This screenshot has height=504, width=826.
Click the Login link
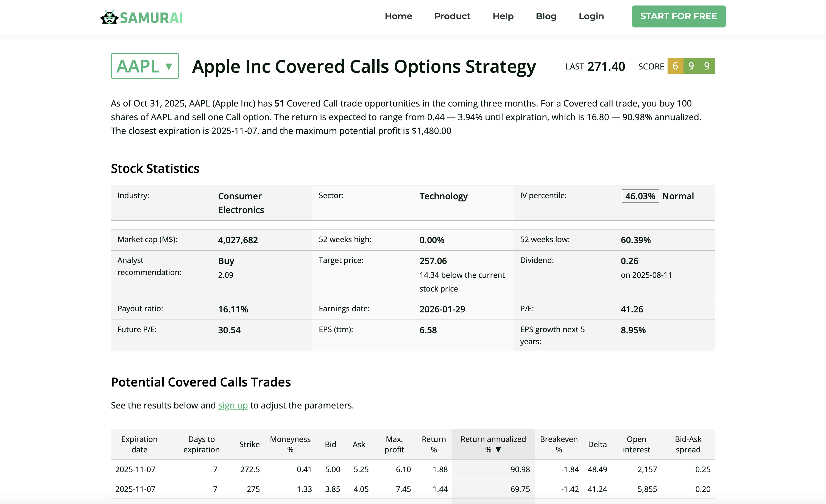[x=591, y=16]
